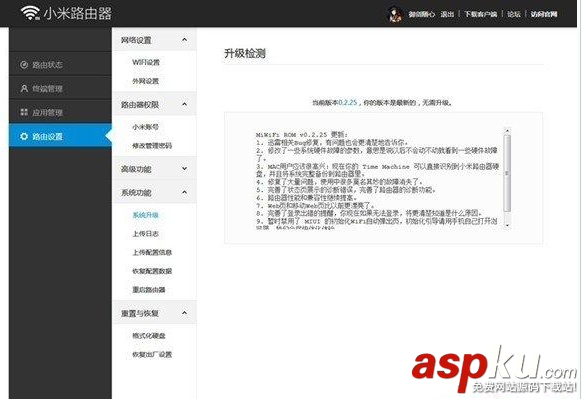Viewport: 582px width, 399px height.
Task: Open 上传配置信息 page
Action: point(152,252)
